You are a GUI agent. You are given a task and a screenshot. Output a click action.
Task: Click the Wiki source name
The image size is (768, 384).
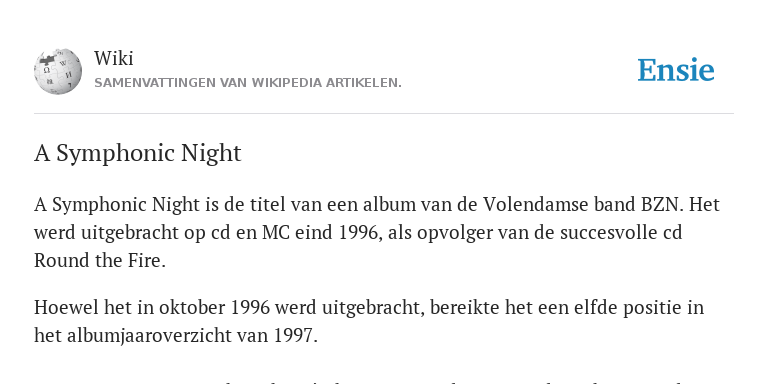point(114,58)
